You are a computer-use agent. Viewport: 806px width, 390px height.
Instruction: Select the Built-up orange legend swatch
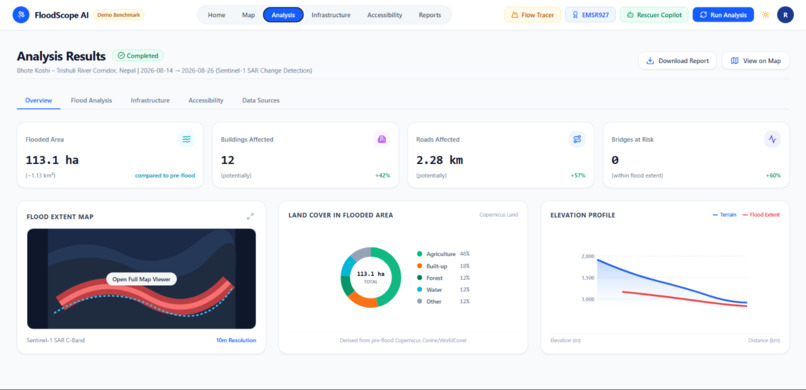pyautogui.click(x=419, y=266)
